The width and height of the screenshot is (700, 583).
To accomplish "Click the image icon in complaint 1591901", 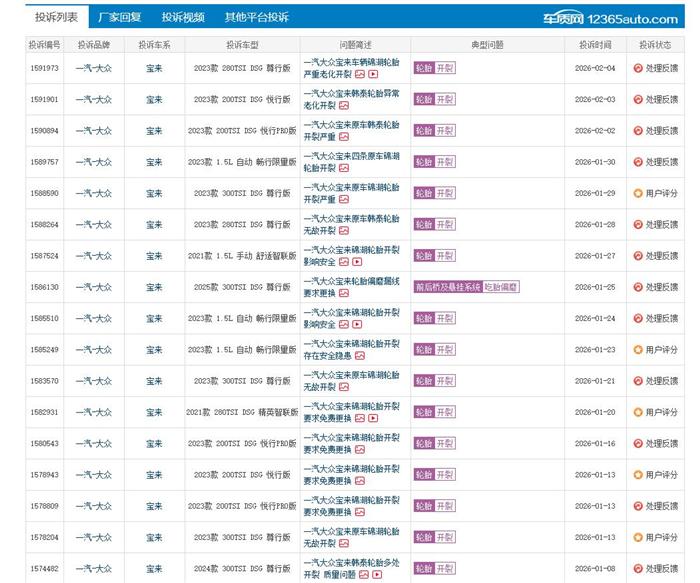I will pos(344,105).
